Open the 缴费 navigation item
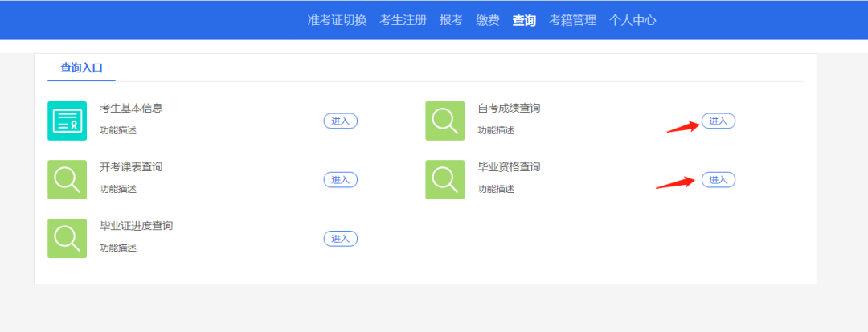Viewport: 868px width, 332px height. [x=487, y=20]
